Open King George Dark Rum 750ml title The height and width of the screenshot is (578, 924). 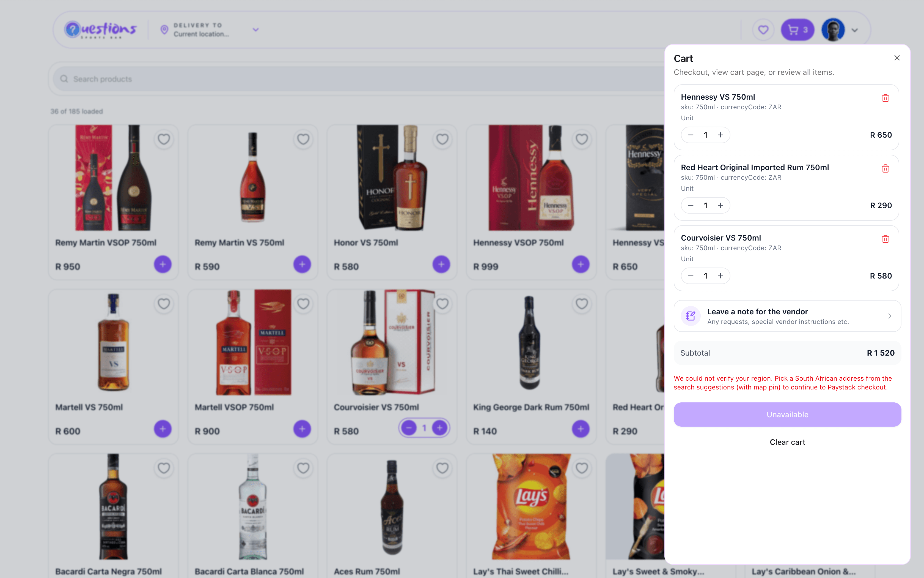pyautogui.click(x=531, y=408)
